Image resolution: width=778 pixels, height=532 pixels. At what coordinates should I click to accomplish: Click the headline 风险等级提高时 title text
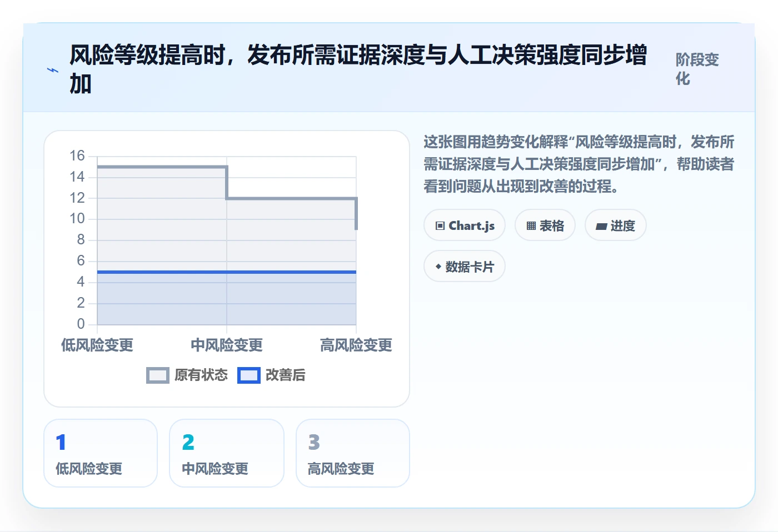click(x=358, y=69)
